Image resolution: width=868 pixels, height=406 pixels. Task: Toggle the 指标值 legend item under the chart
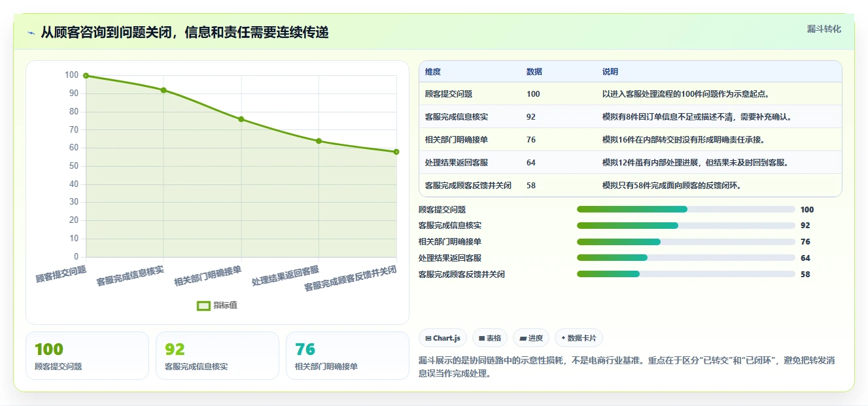217,305
